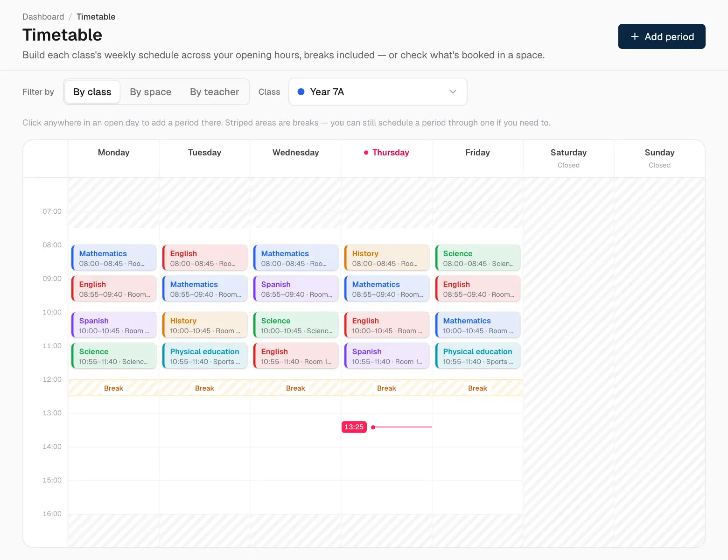Click the Timetable breadcrumb item
The image size is (728, 560).
(x=96, y=17)
